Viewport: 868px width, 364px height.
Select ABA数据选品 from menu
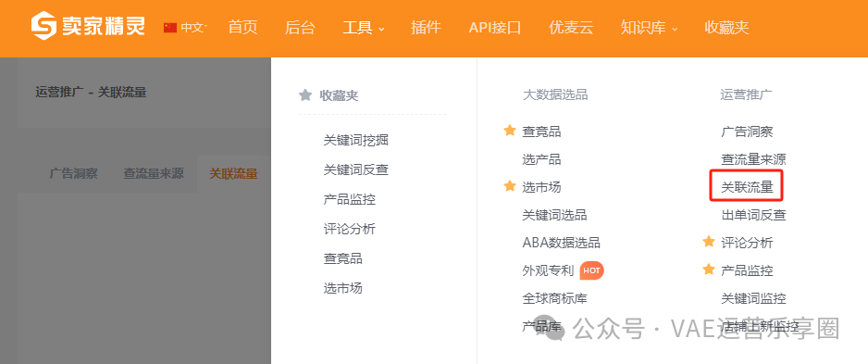click(562, 242)
